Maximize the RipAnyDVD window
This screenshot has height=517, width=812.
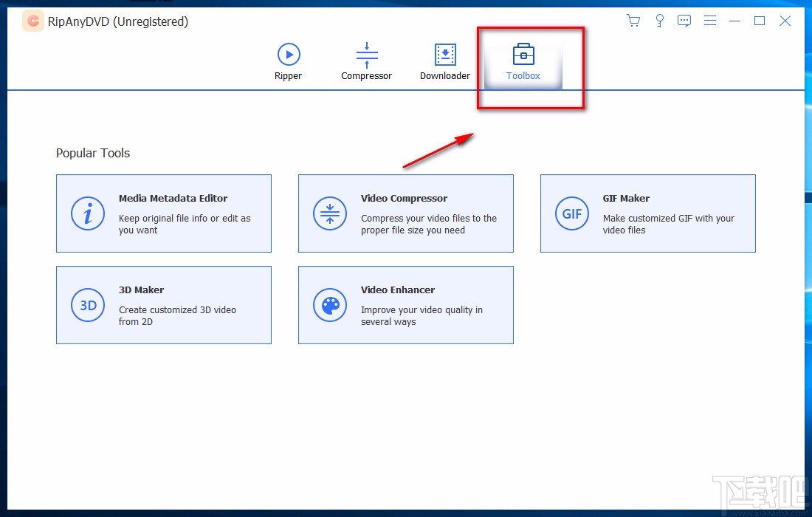pos(759,21)
